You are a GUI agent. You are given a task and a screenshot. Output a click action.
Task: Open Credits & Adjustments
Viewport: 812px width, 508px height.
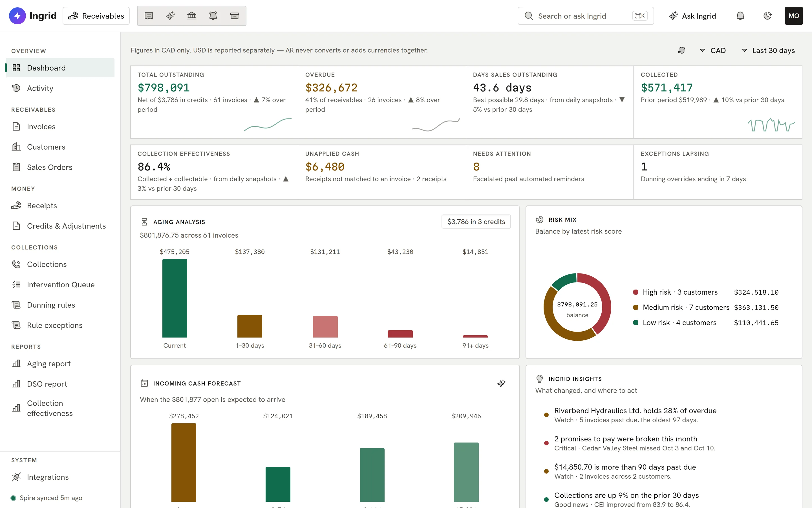60,226
